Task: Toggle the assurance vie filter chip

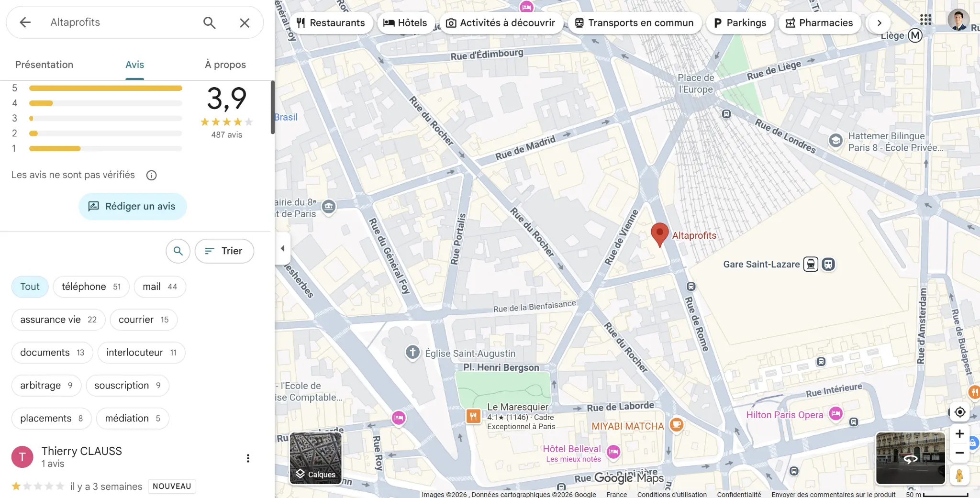Action: [x=58, y=320]
